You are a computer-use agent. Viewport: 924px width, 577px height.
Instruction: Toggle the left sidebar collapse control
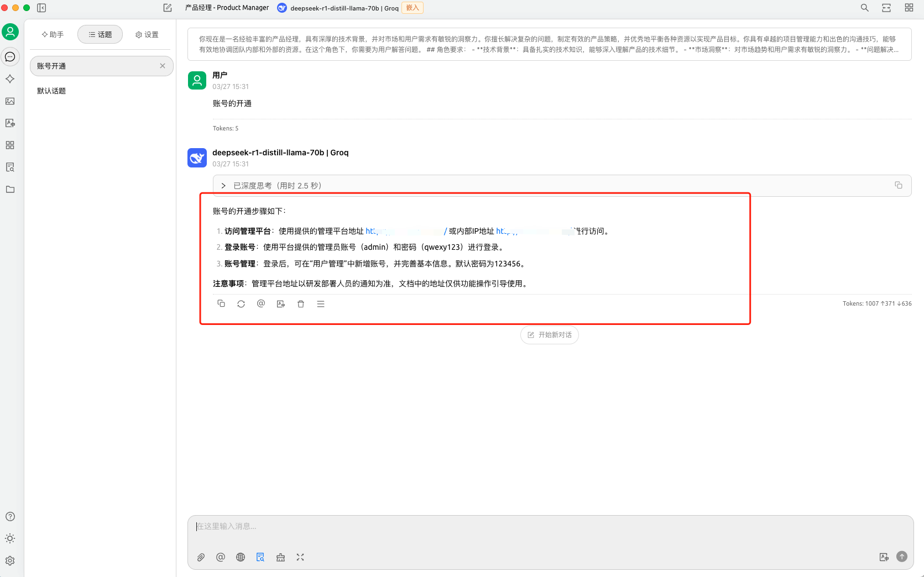point(41,8)
